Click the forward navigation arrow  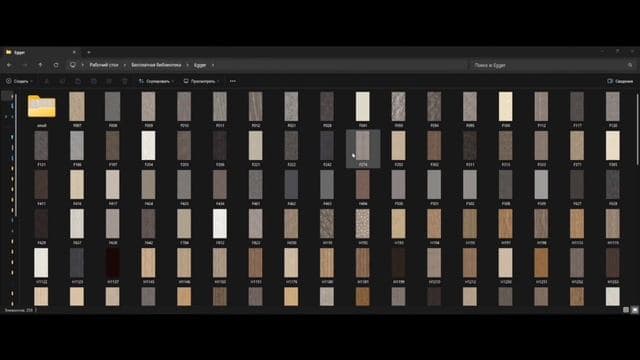[x=24, y=65]
